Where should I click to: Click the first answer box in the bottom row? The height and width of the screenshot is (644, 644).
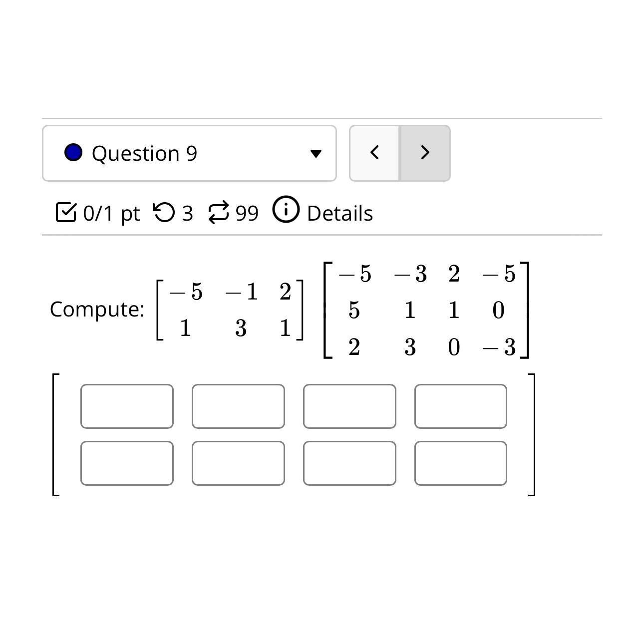tap(126, 463)
